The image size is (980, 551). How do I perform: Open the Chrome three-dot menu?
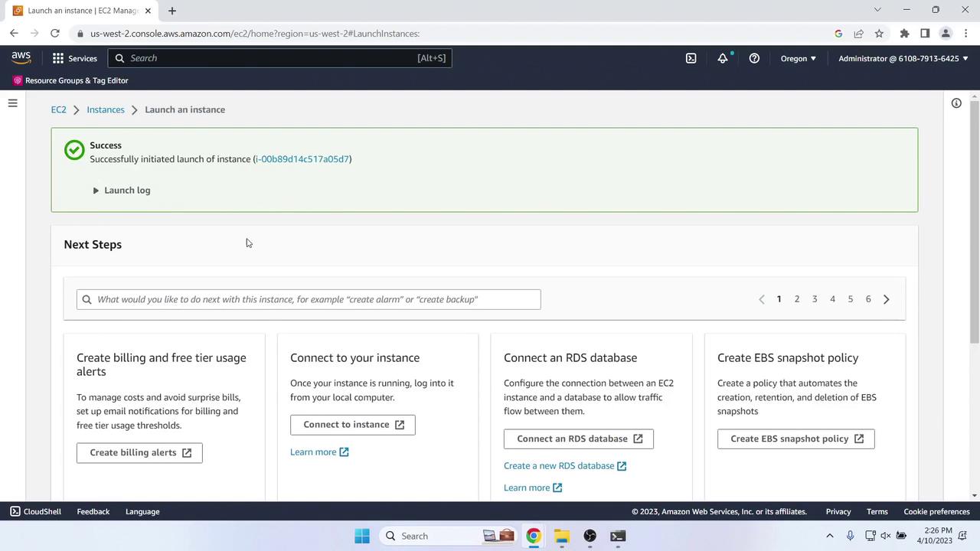tap(965, 34)
